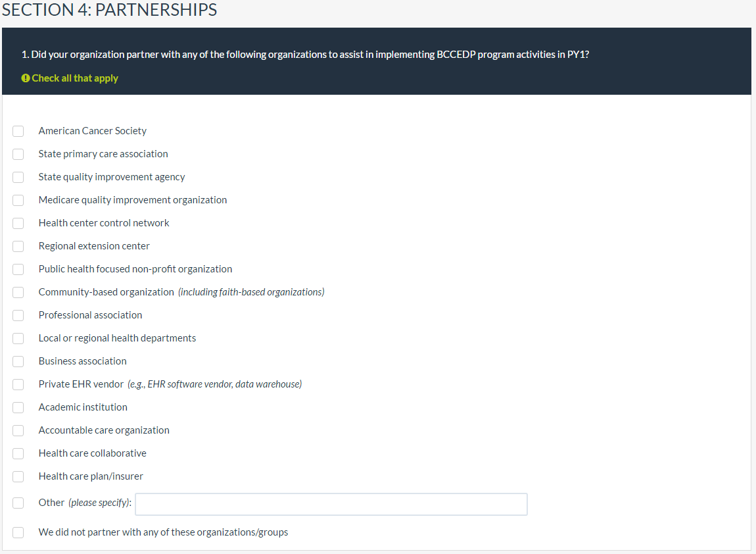Image resolution: width=756 pixels, height=554 pixels.
Task: Select State primary care association option
Action: tap(18, 154)
